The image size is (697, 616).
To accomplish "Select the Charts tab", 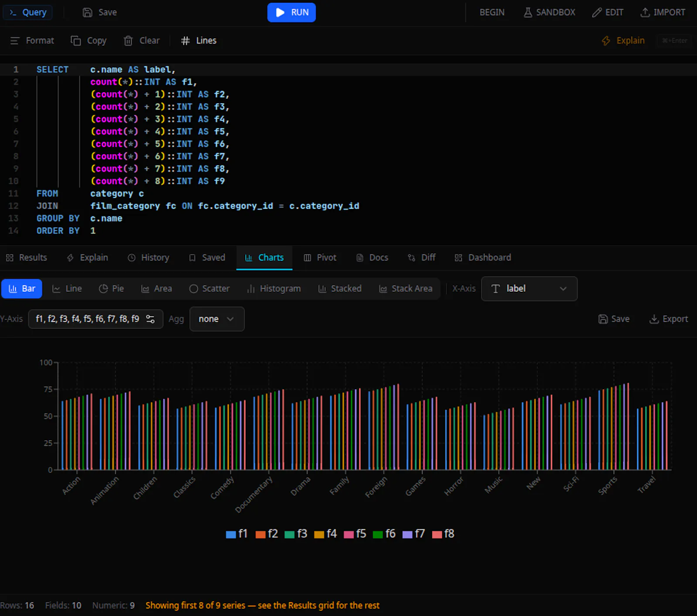I will pos(264,258).
